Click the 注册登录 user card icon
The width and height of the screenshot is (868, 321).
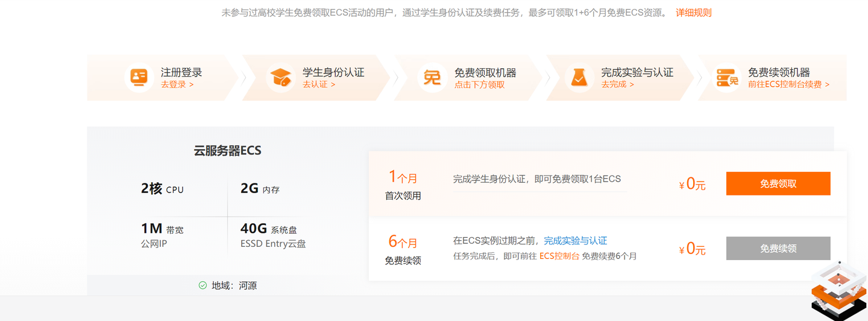tap(139, 78)
